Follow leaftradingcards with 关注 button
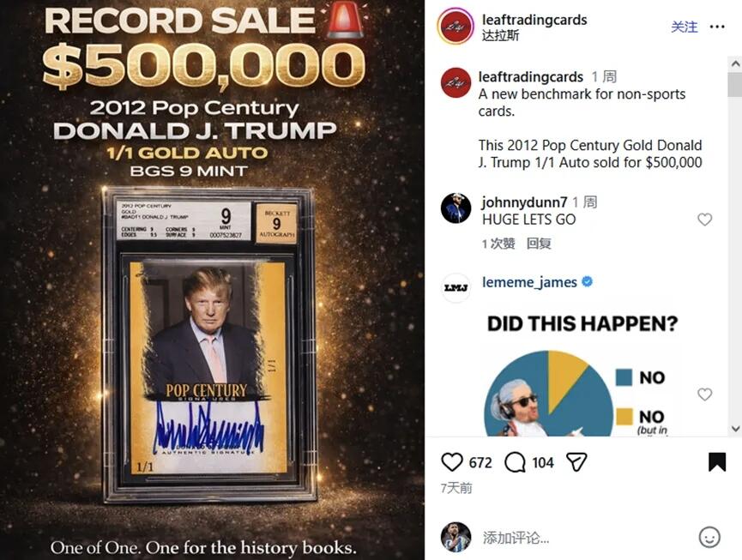742x560 pixels. [685, 27]
